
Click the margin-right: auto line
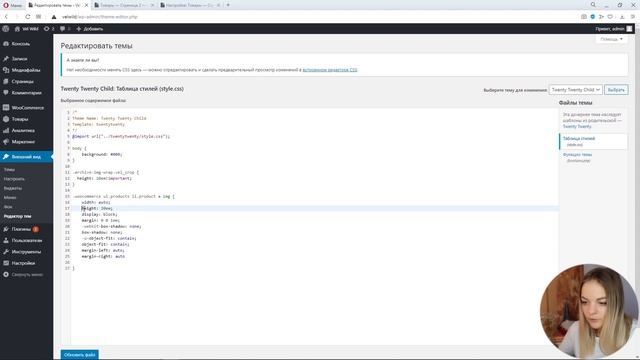[x=103, y=256]
